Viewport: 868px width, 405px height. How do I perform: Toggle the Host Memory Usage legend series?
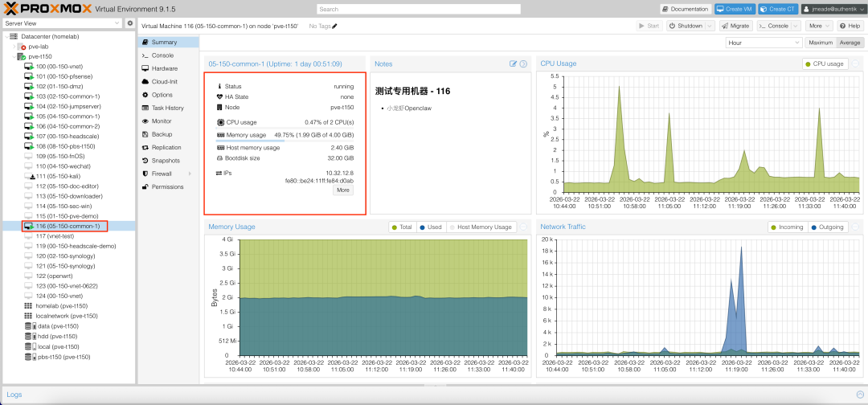(x=481, y=227)
